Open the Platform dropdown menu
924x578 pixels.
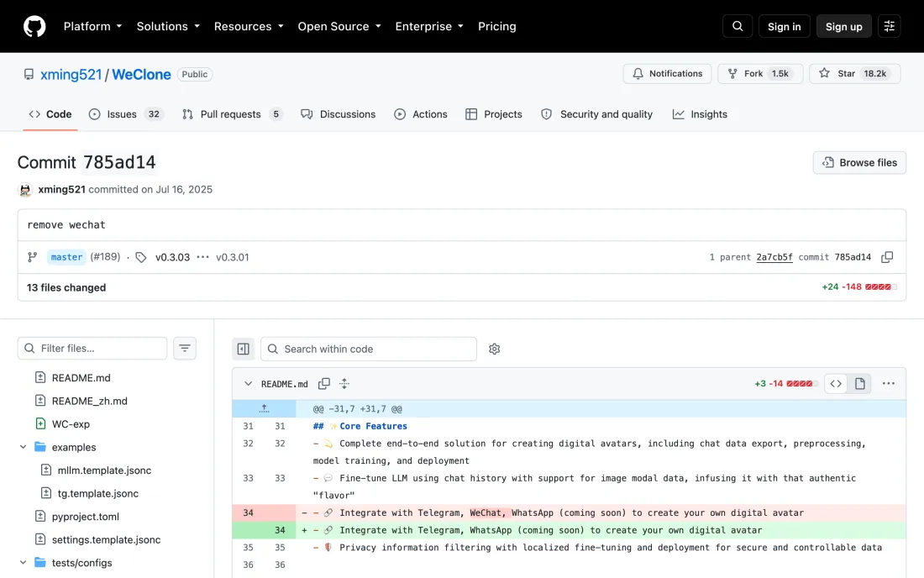click(92, 27)
